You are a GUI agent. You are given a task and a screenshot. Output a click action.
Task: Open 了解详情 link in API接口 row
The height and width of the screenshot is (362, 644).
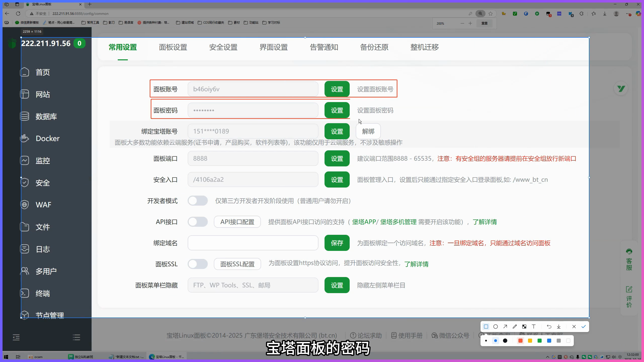point(485,222)
